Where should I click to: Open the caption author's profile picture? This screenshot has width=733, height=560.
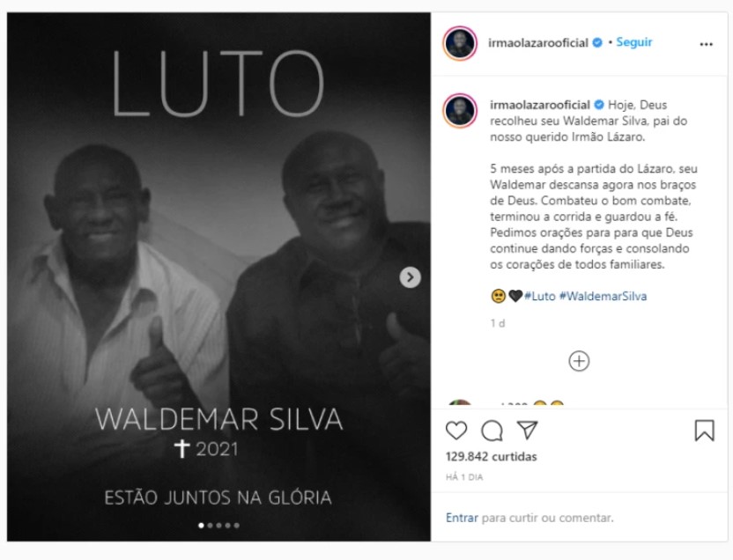click(x=460, y=111)
